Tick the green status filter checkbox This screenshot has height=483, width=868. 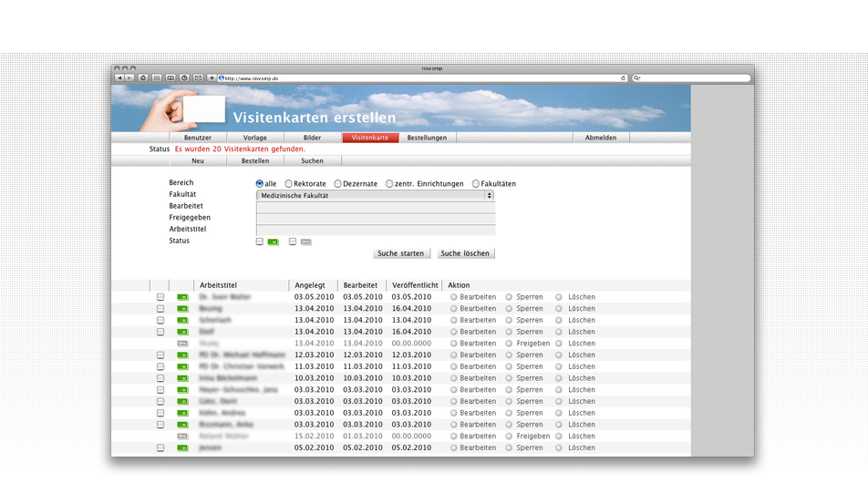260,241
